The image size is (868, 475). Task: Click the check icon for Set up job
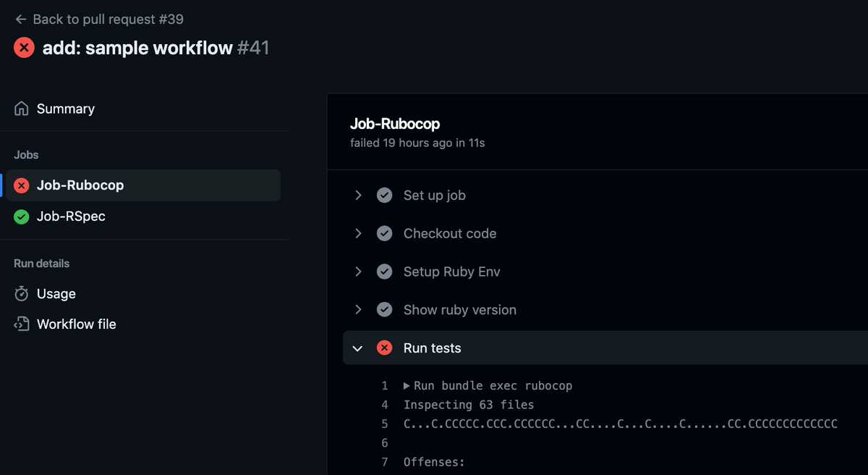point(385,196)
